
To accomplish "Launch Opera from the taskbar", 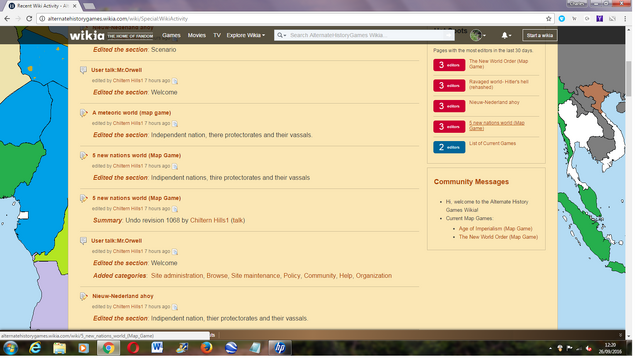I will coord(133,348).
